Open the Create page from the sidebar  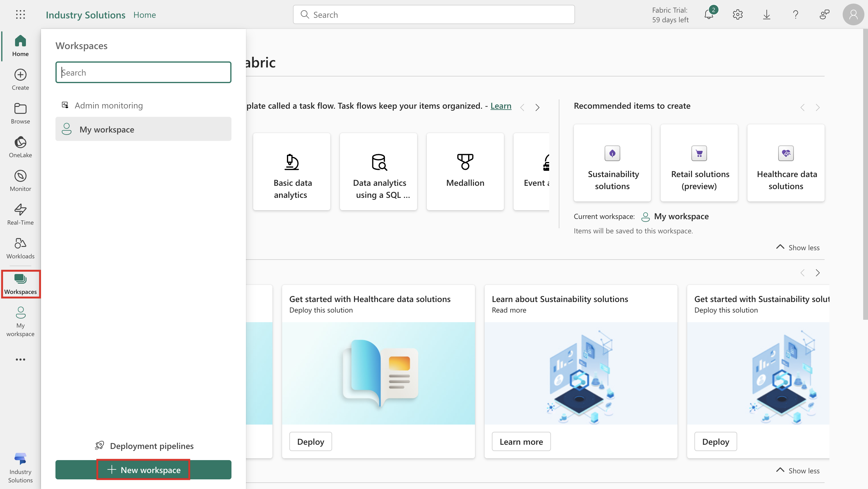(20, 80)
